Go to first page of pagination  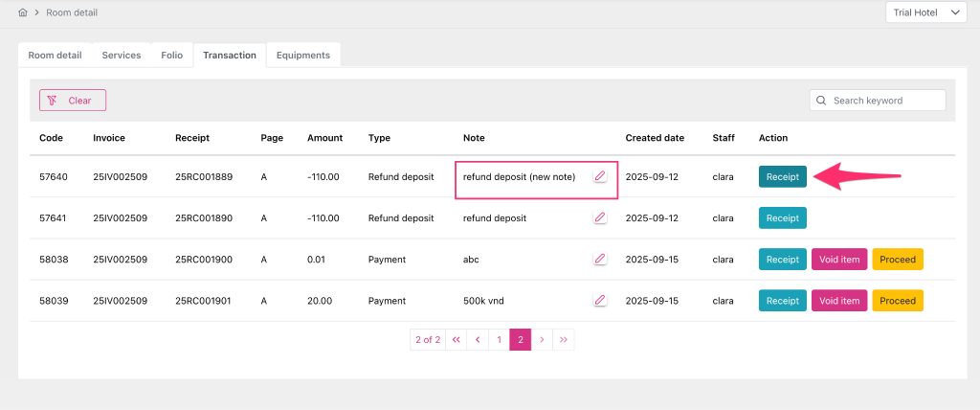(456, 339)
